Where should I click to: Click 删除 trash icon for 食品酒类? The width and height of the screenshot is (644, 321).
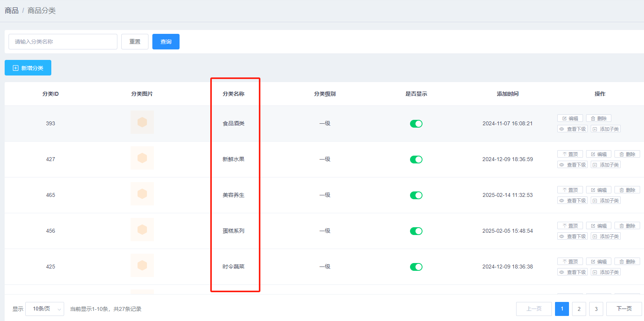coord(593,118)
